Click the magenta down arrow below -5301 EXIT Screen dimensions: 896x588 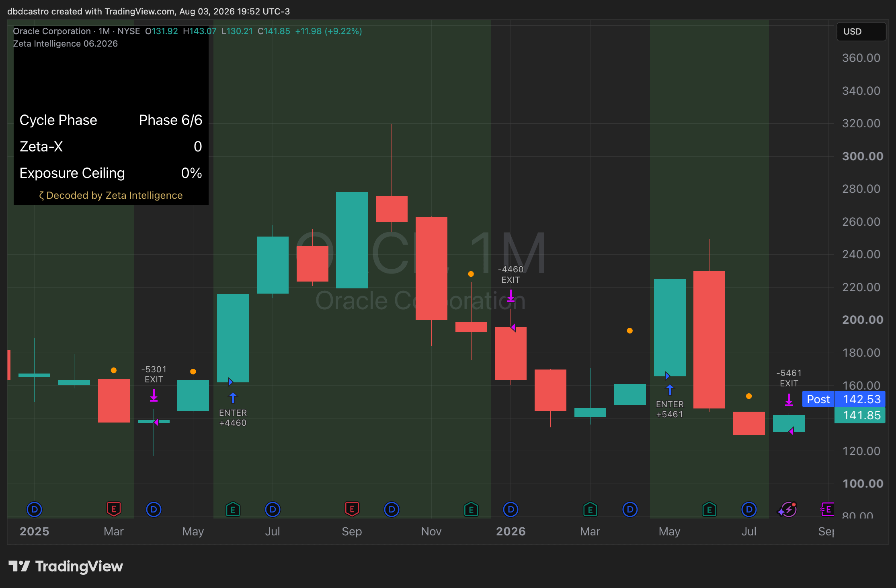tap(154, 396)
